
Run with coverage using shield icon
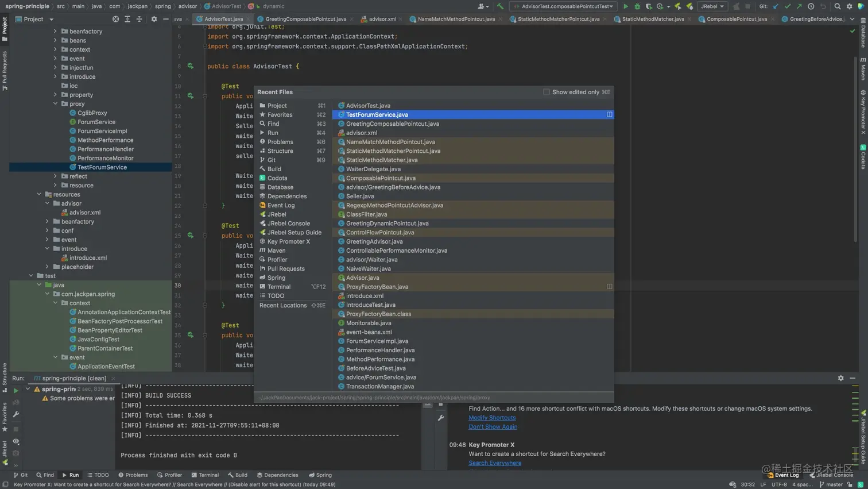pyautogui.click(x=648, y=6)
